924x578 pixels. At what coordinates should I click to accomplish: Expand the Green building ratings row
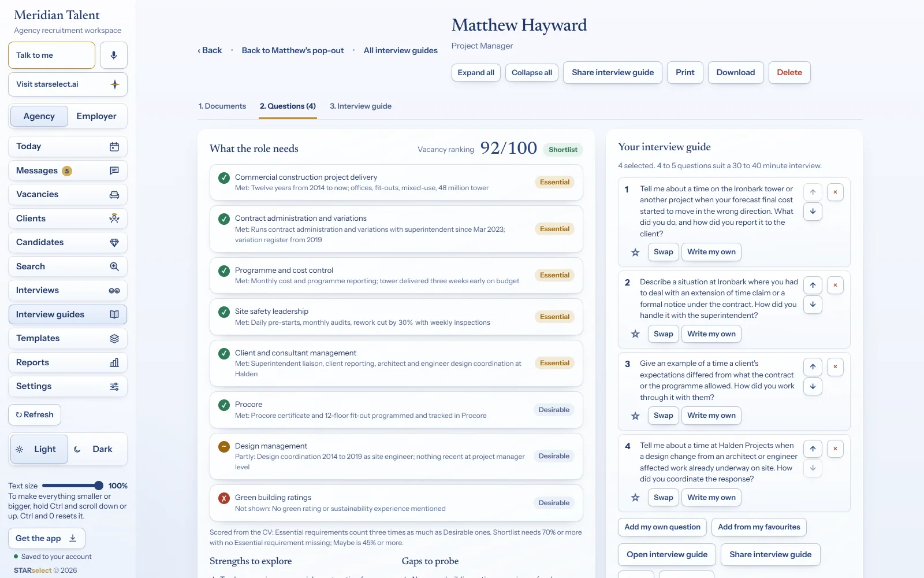[x=396, y=503]
